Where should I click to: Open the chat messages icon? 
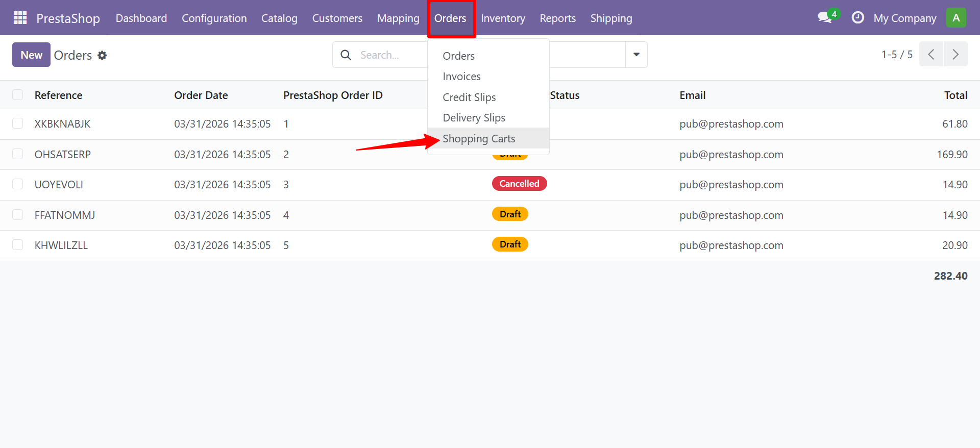click(x=825, y=18)
